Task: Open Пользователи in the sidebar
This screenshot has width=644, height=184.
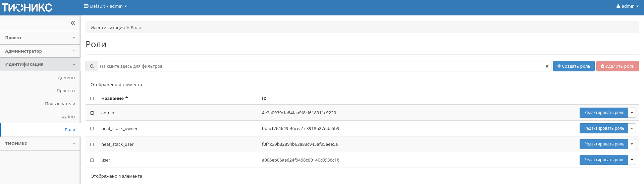Action: (x=60, y=104)
